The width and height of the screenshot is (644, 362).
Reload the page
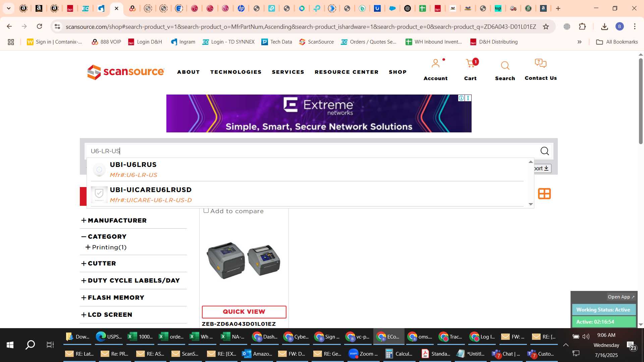(x=40, y=26)
